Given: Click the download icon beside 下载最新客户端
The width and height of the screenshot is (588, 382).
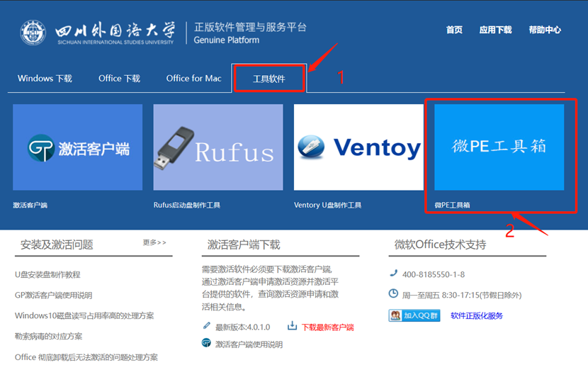Looking at the screenshot, I should 292,326.
